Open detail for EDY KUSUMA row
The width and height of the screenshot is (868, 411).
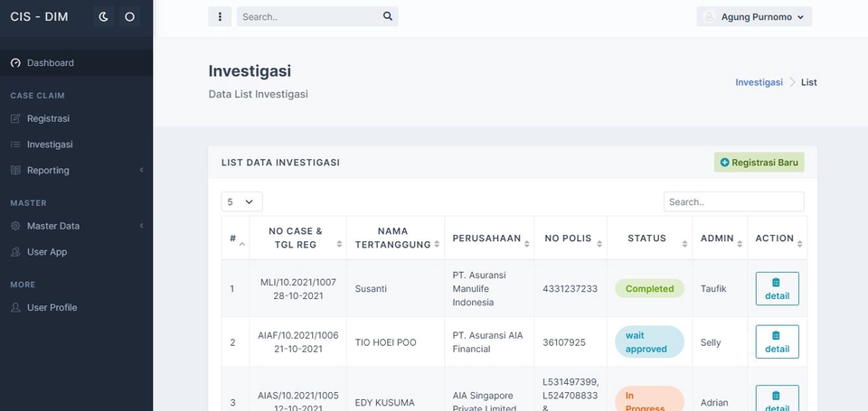tap(778, 399)
